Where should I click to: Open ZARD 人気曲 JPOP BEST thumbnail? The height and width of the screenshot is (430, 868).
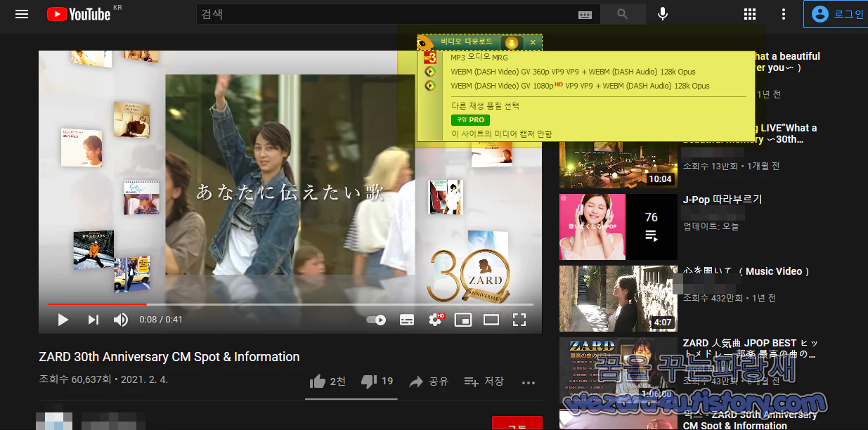pos(618,370)
